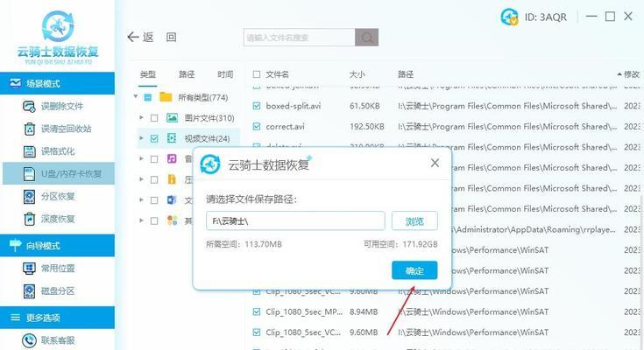644x350 pixels.
Task: Open 更多选项 section
Action: point(58,318)
